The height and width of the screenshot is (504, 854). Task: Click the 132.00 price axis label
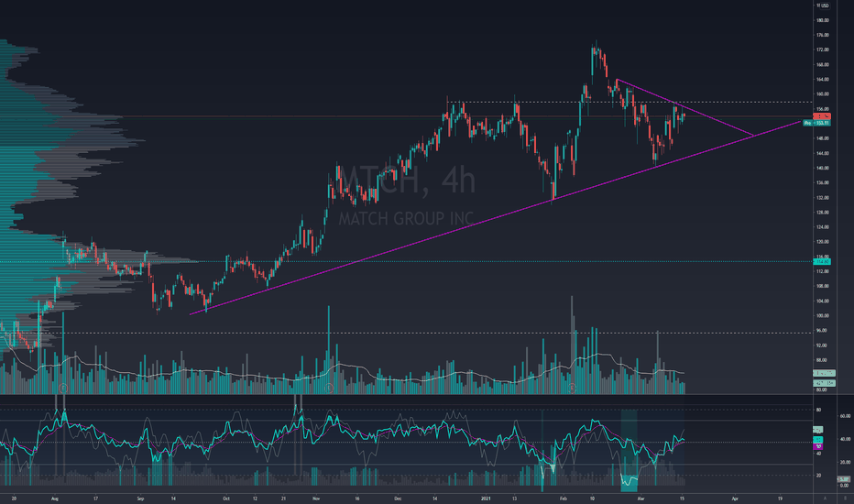click(x=823, y=197)
